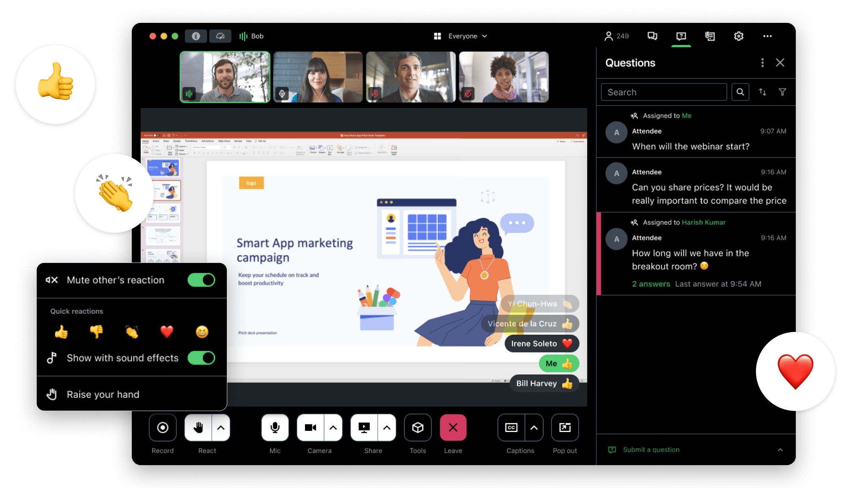Viewport: 868px width, 488px height.
Task: Send the clapping hands quick reaction
Action: [131, 332]
